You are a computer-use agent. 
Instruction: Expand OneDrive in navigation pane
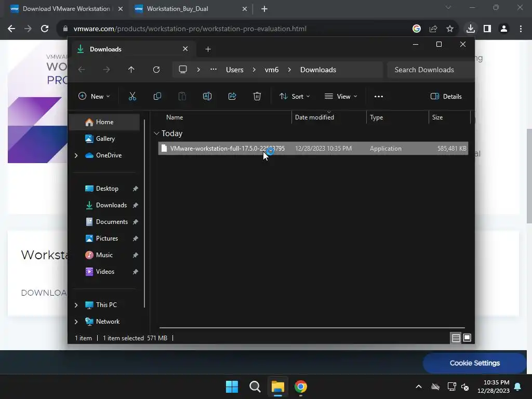[76, 155]
